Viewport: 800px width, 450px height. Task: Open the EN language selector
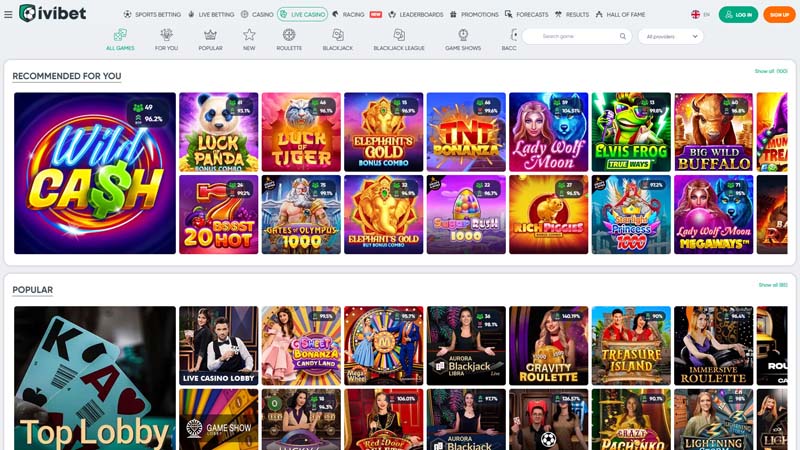701,14
